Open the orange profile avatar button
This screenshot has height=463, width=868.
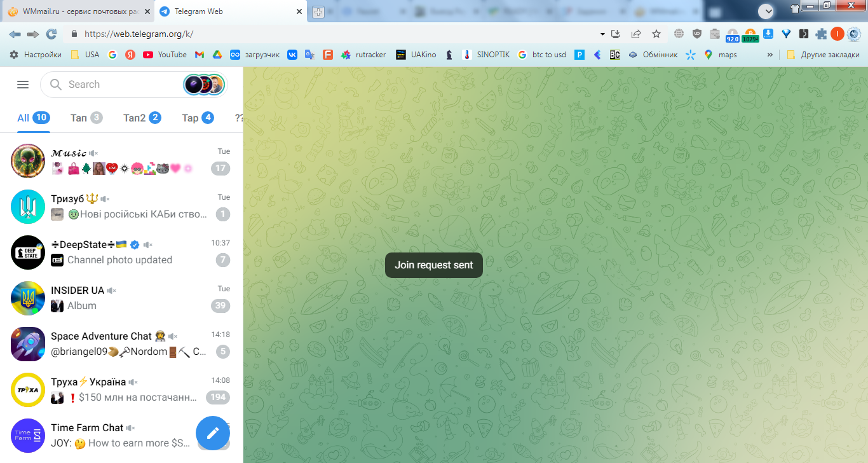click(837, 34)
